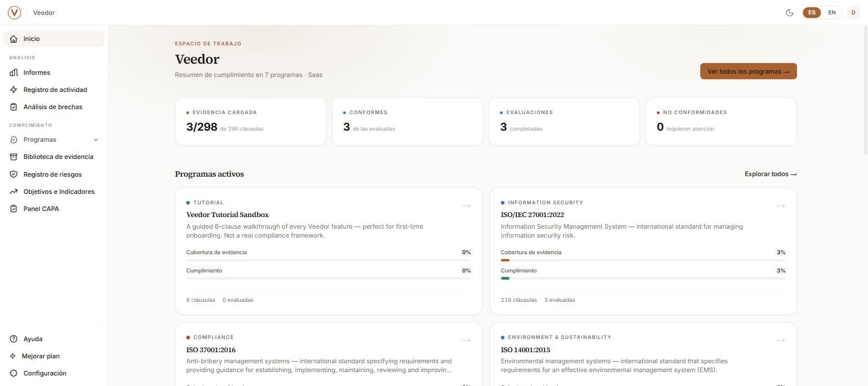Screen dimensions: 868x386
Task: Open ISO/IEC 27001:2022 program title
Action: click(533, 215)
